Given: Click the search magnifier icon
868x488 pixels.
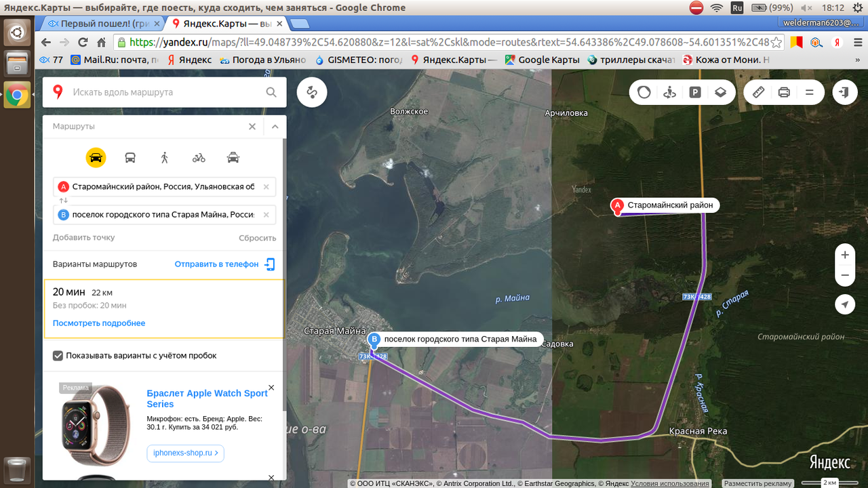Looking at the screenshot, I should click(x=271, y=92).
